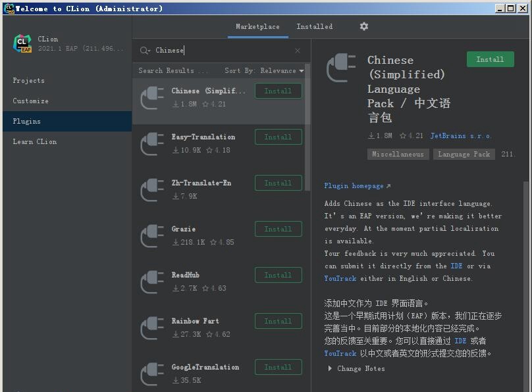Clear the Chinese search text

tap(298, 51)
